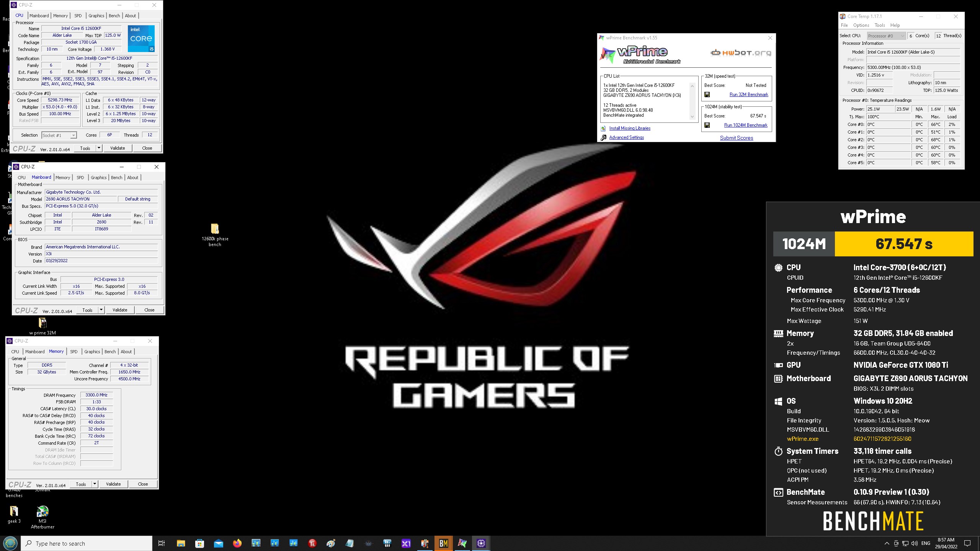
Task: Click the save icon beside Run 32M Benchmark
Action: click(x=707, y=95)
